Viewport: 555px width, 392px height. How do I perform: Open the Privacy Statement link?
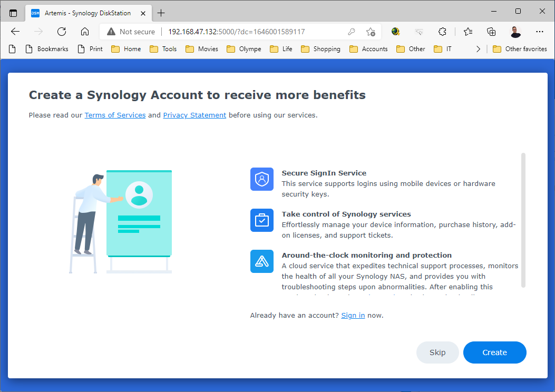(194, 115)
